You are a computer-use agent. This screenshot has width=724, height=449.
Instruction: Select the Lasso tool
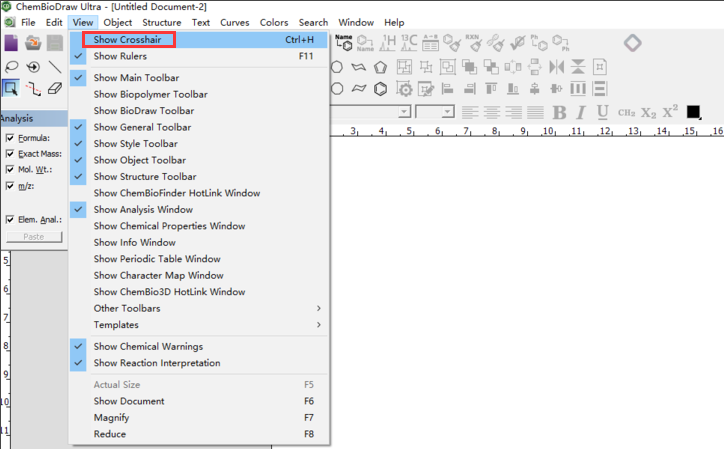pyautogui.click(x=11, y=67)
